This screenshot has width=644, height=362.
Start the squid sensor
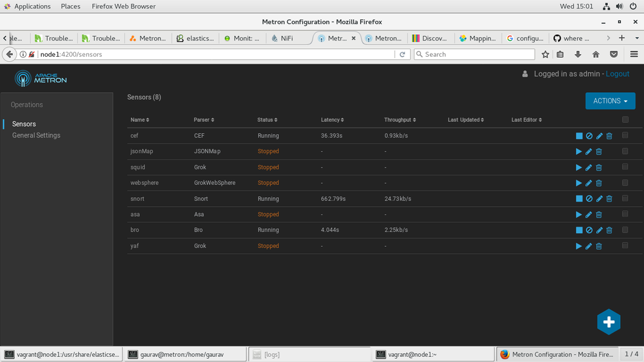[x=579, y=167]
